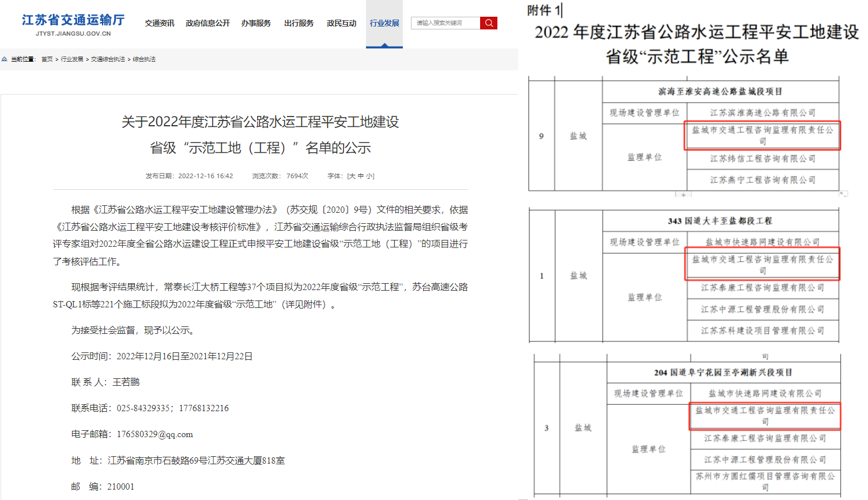Go to 首页 in the breadcrumb
This screenshot has width=868, height=500.
click(47, 59)
